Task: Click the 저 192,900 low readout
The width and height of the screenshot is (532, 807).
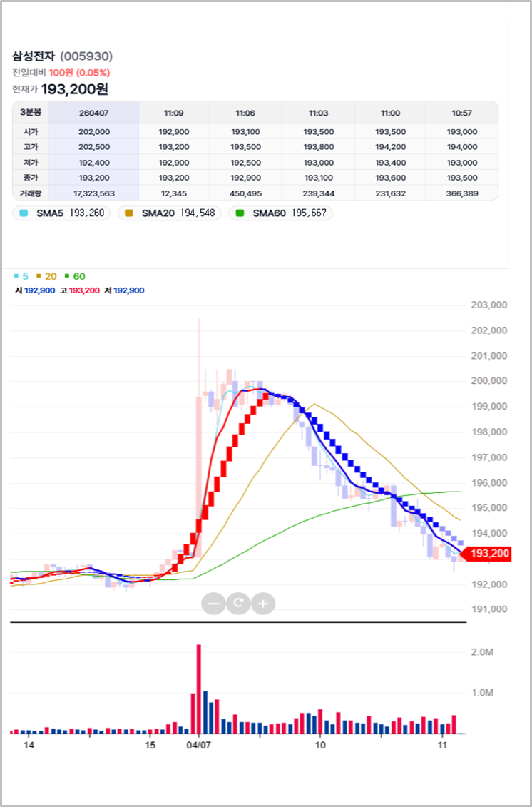Action: pos(125,290)
